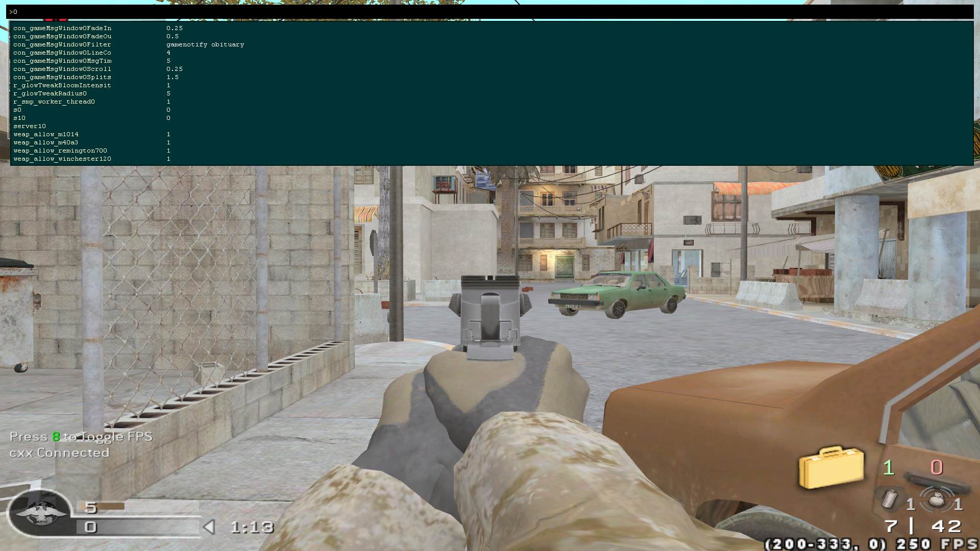Click the health bar showing 5
This screenshot has width=980, height=551.
point(138,507)
